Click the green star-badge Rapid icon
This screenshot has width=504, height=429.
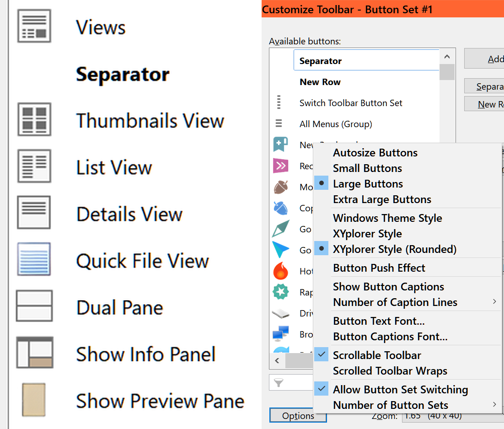coord(281,292)
